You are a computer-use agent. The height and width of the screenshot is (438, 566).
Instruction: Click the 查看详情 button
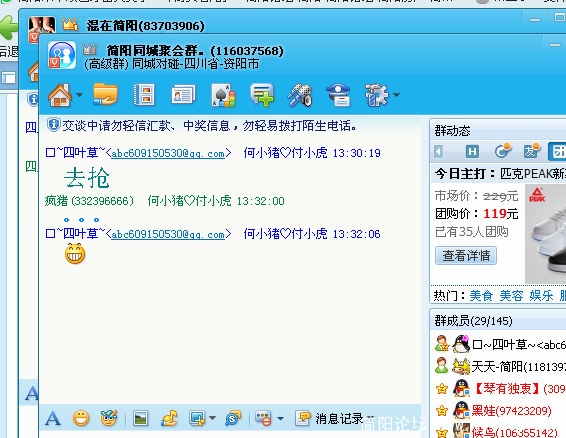[x=466, y=256]
